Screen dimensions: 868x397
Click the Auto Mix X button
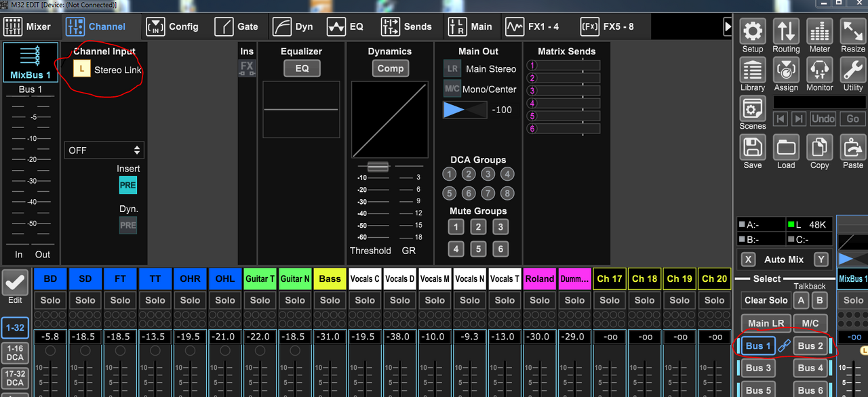[x=748, y=259]
